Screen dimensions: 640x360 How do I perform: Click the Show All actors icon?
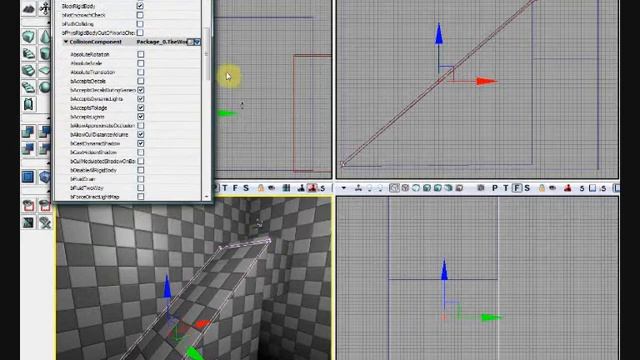pyautogui.click(x=45, y=222)
